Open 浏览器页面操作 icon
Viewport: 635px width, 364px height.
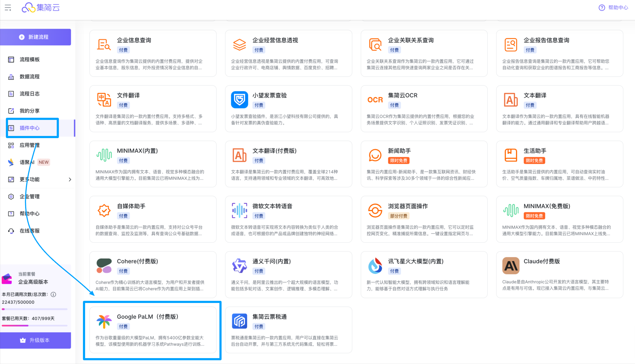(x=375, y=211)
